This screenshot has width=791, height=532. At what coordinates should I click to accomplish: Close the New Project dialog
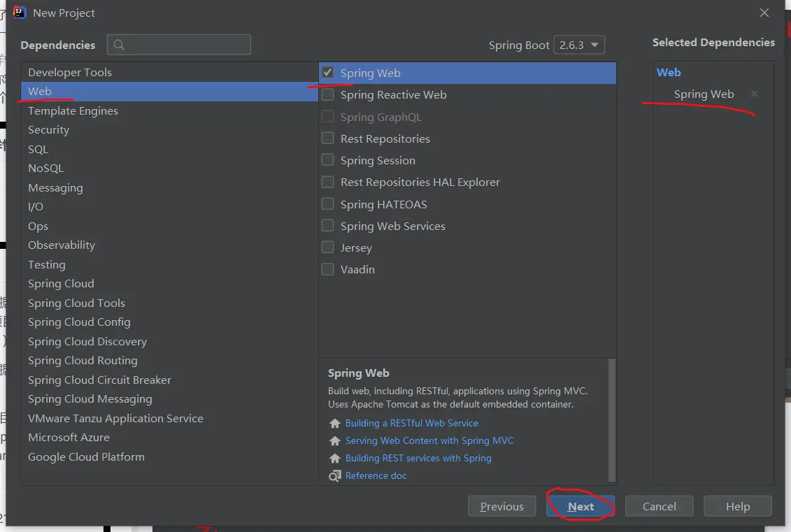[764, 13]
